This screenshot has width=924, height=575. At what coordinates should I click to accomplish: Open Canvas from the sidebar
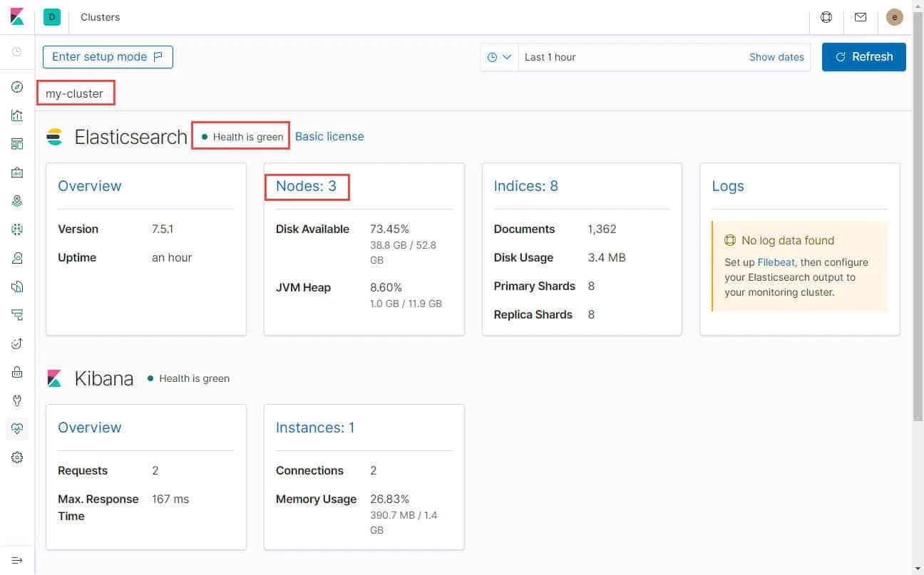tap(17, 172)
